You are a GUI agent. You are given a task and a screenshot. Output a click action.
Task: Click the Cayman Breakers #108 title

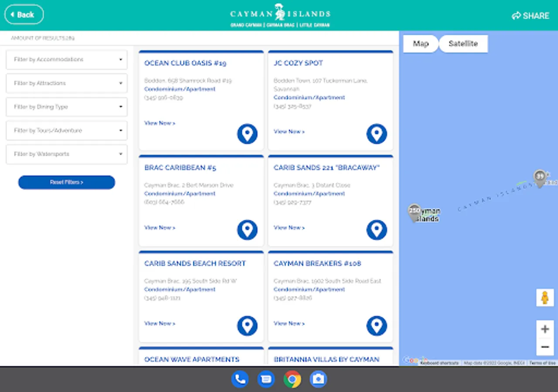point(317,264)
